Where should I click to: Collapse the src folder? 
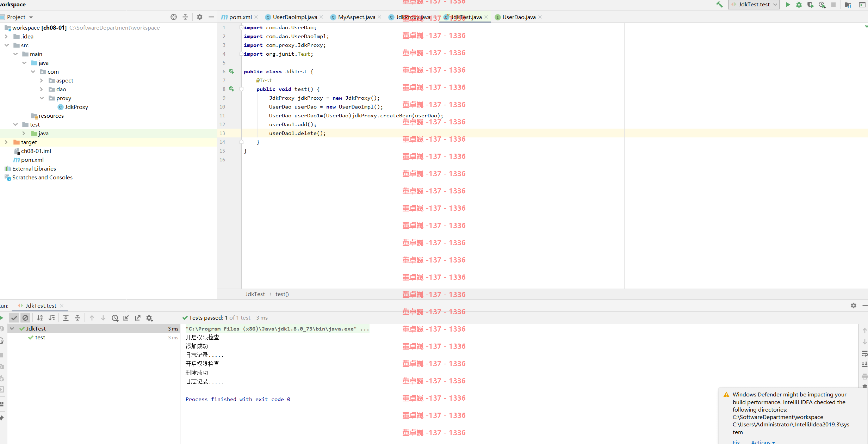pyautogui.click(x=6, y=45)
